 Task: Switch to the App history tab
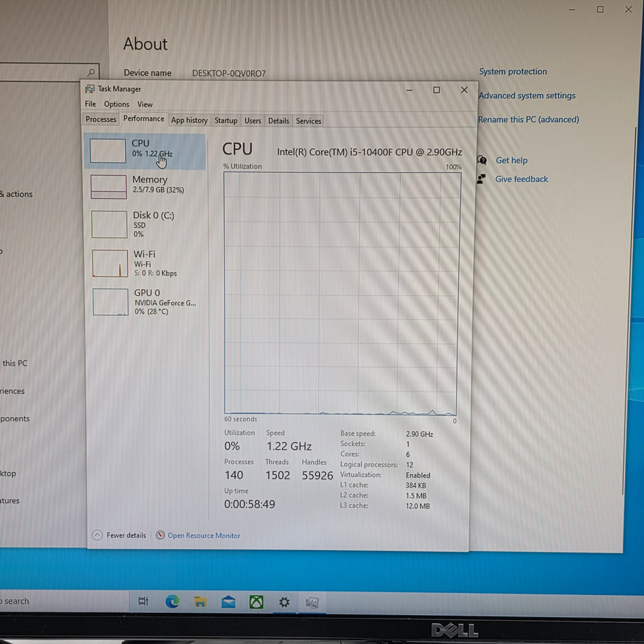[x=189, y=120]
